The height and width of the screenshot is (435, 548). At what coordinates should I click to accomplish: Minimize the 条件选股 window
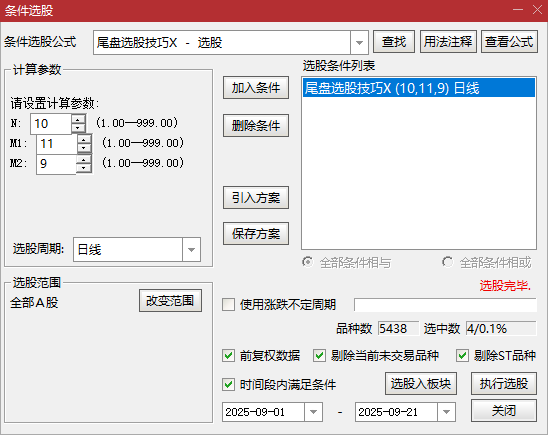(518, 10)
